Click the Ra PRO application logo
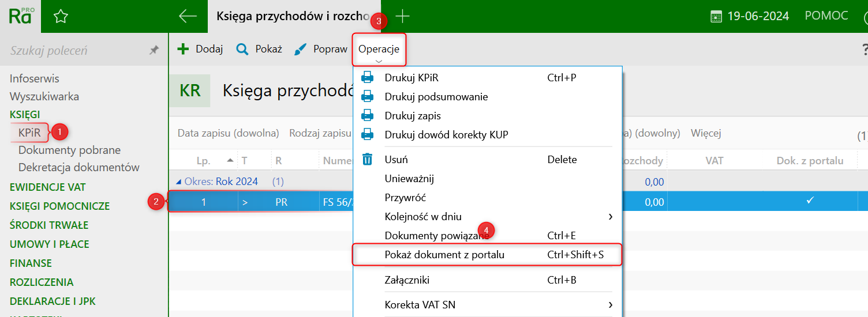The image size is (868, 317). point(21,16)
